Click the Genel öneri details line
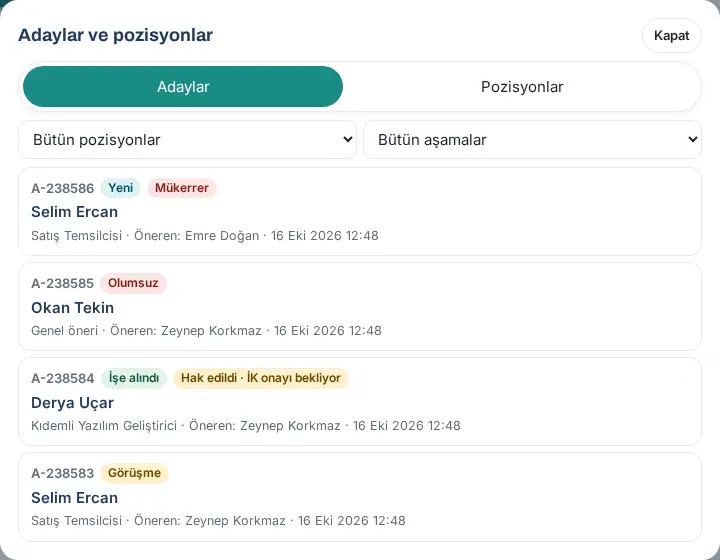This screenshot has height=560, width=720. (x=206, y=330)
